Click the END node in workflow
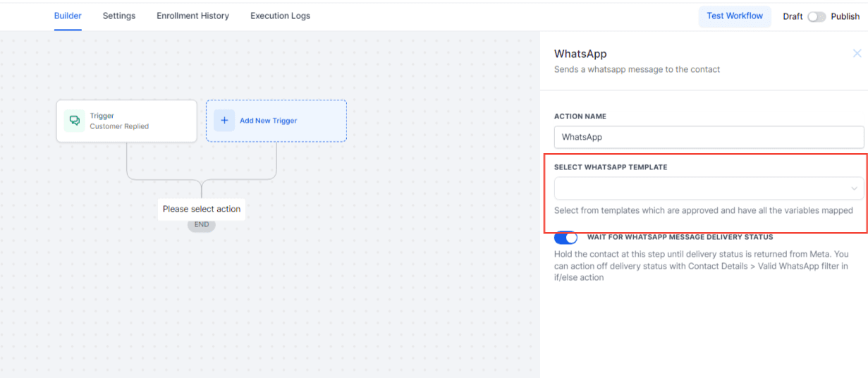868x378 pixels. pyautogui.click(x=202, y=224)
